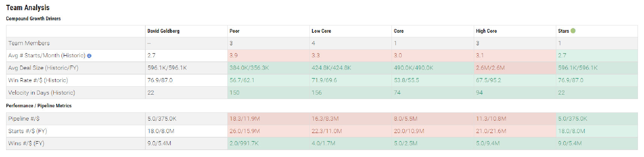This screenshot has height=157, width=644.
Task: Select the High Core column header
Action: pos(486,31)
